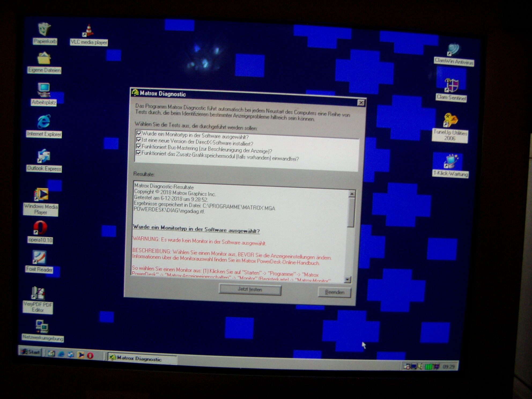Click the Jetzt testen button
The height and width of the screenshot is (399, 532).
point(250,290)
